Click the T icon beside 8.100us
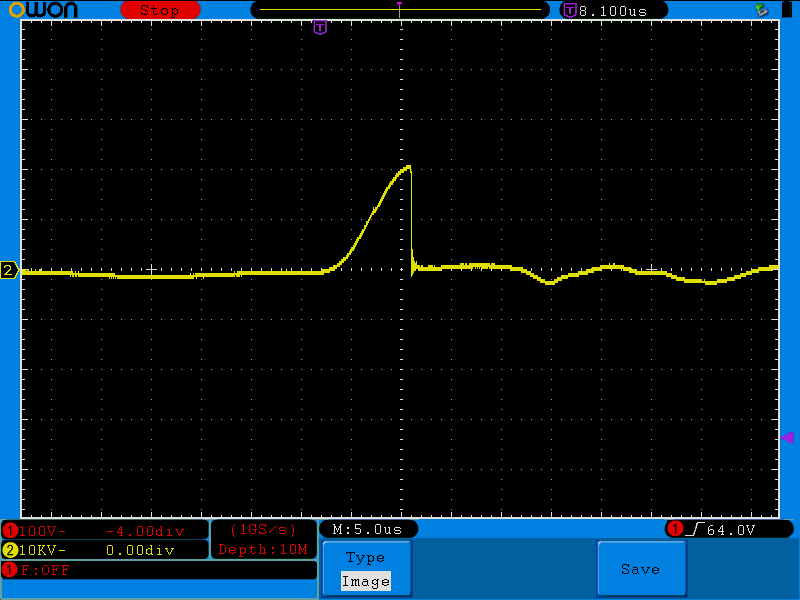 (569, 11)
